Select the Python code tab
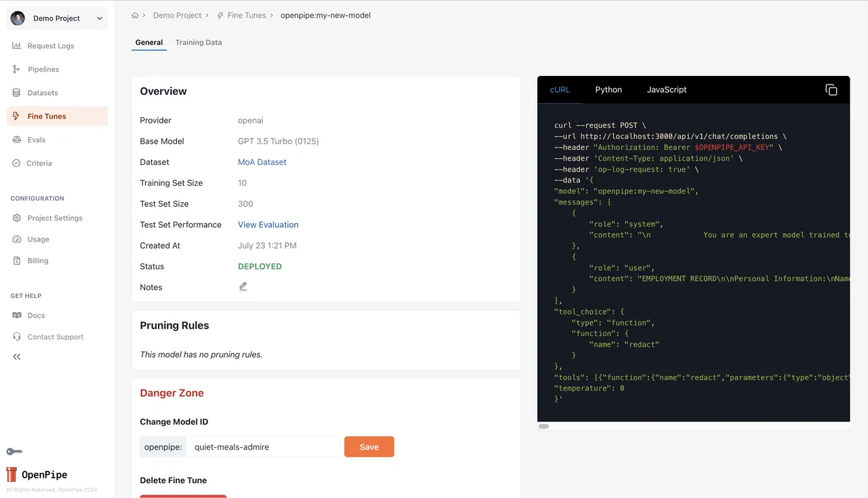 (608, 90)
